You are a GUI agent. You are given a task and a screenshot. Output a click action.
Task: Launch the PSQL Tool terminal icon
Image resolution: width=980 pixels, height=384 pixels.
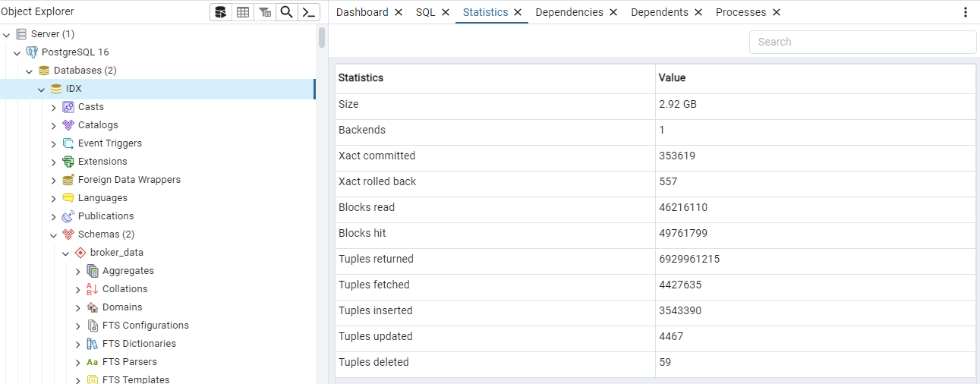pos(309,12)
